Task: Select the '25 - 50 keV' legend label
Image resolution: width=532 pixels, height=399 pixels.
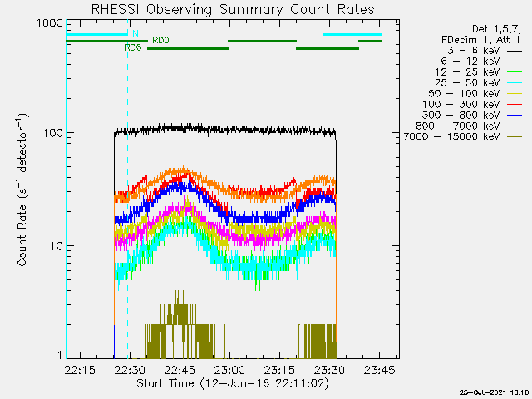Action: pyautogui.click(x=467, y=83)
